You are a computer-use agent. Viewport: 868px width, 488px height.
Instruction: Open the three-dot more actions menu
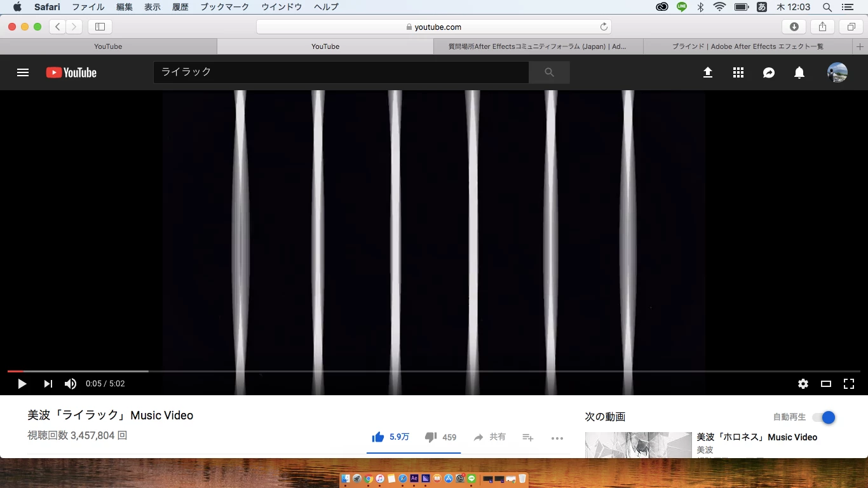point(557,438)
